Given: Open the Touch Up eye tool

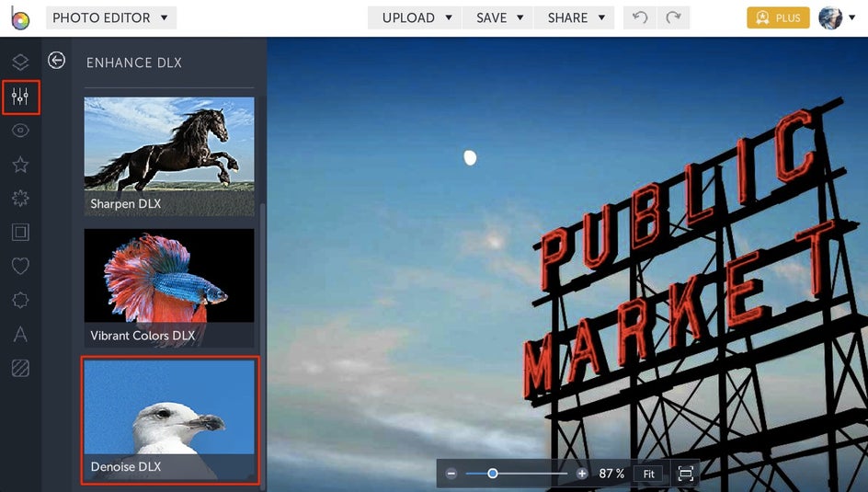Looking at the screenshot, I should click(20, 131).
